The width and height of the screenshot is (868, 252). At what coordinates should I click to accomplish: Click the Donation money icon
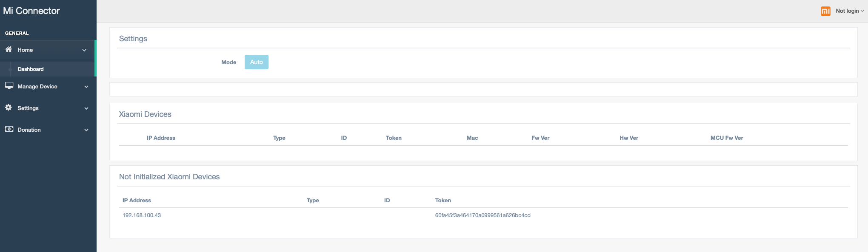9,129
